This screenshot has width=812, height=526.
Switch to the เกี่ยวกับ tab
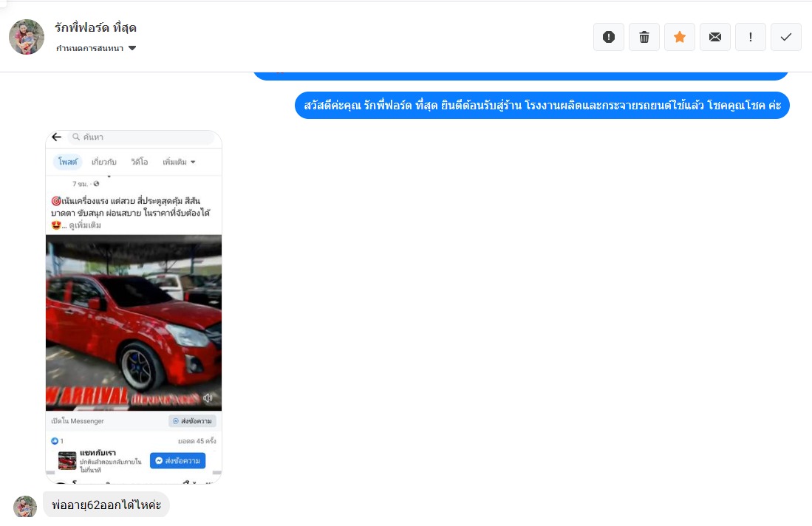[x=103, y=162]
